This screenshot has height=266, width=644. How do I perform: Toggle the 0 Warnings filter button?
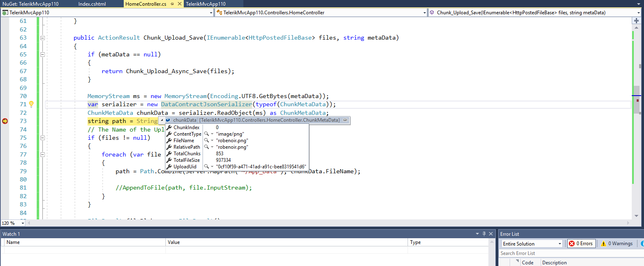[617, 244]
